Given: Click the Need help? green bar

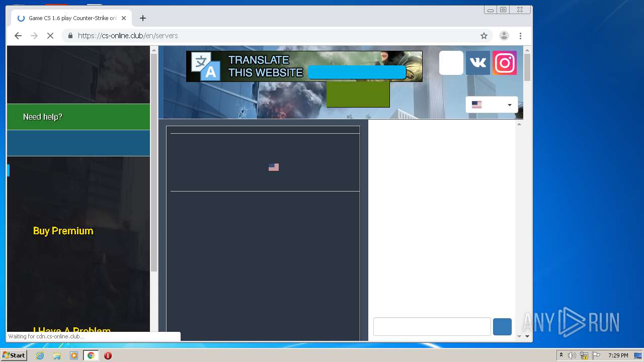Looking at the screenshot, I should 78,117.
